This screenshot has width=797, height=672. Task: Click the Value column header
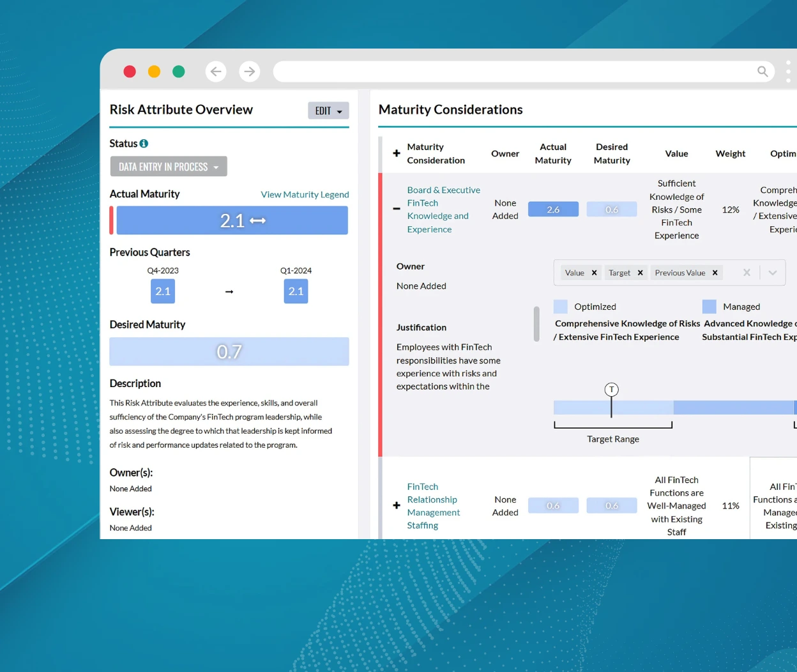pyautogui.click(x=676, y=153)
